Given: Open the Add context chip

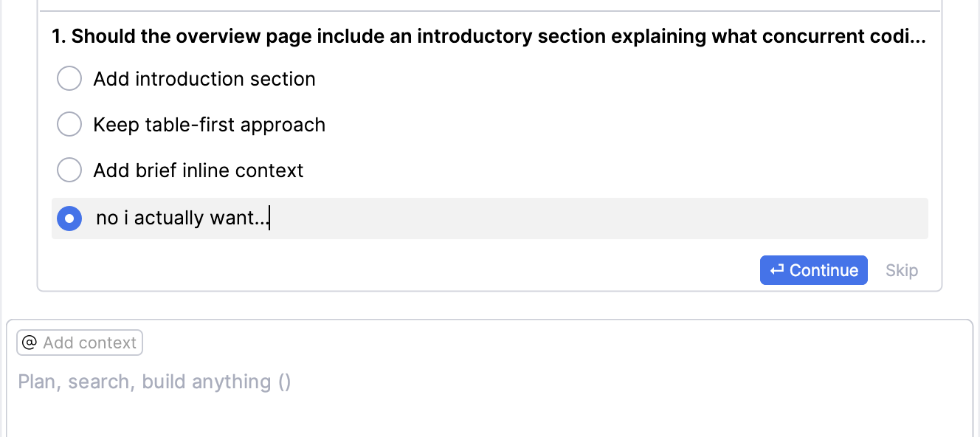Looking at the screenshot, I should pyautogui.click(x=79, y=342).
